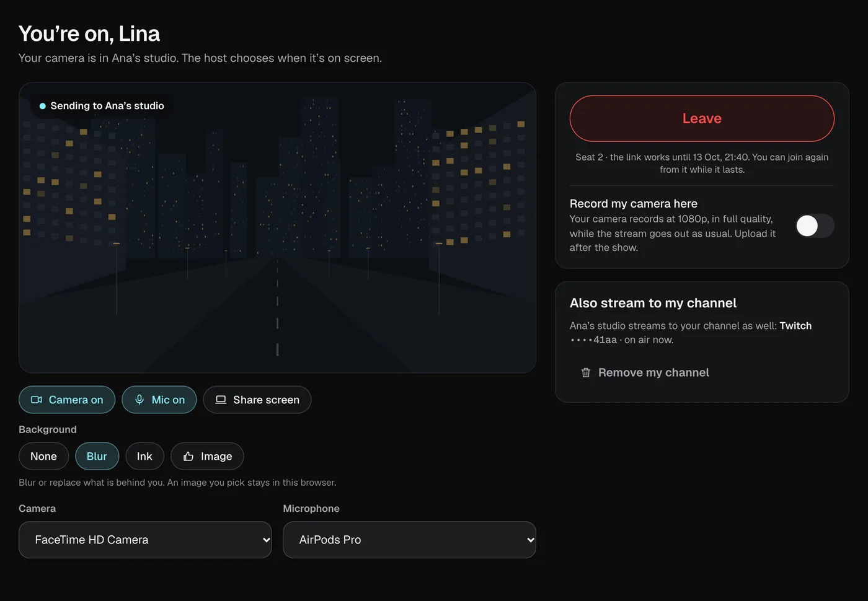Image resolution: width=868 pixels, height=601 pixels.
Task: Open the FaceTime HD Camera dropdown
Action: [x=145, y=540]
